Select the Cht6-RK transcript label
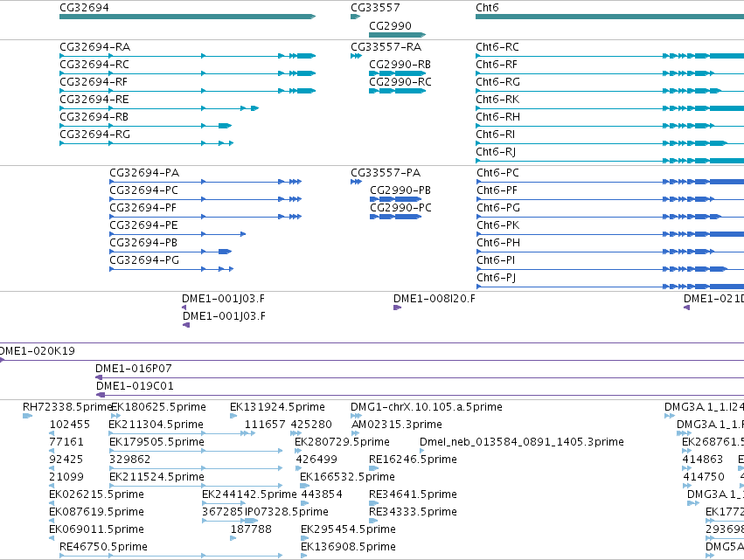744x560 pixels. click(x=497, y=100)
